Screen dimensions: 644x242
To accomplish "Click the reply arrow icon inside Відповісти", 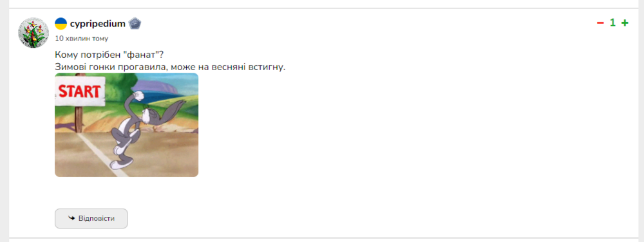I will tap(71, 219).
